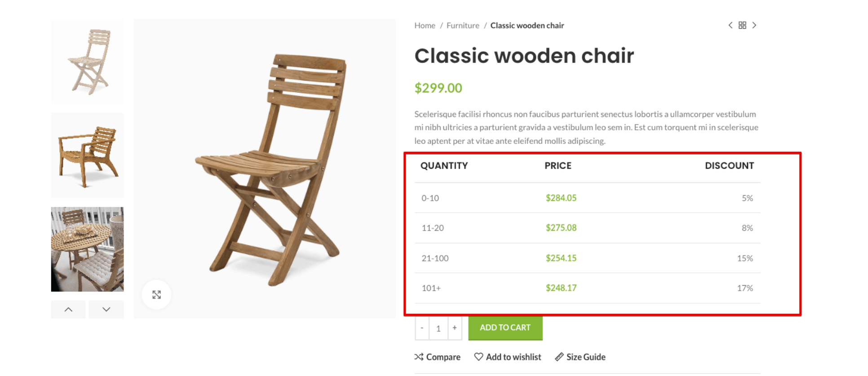Move thumbnail gallery down

(x=106, y=309)
